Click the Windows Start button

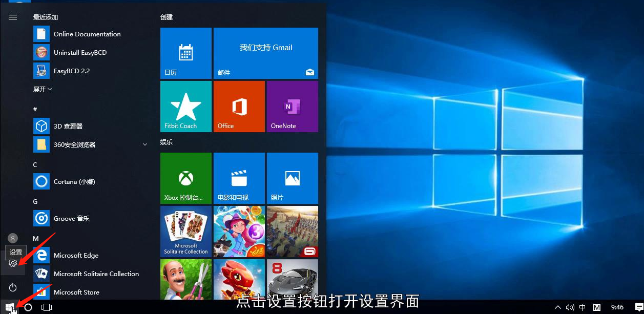[9, 307]
